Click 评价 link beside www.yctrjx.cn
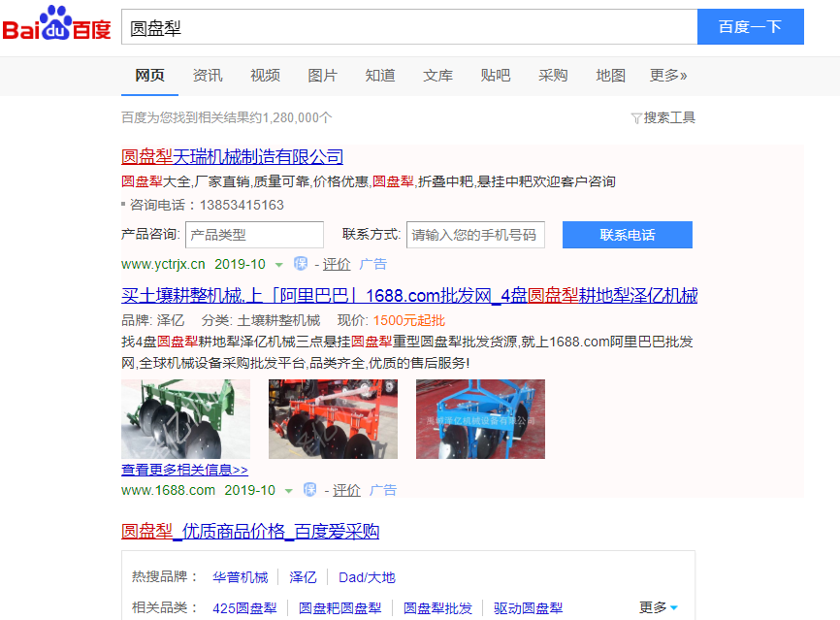Image resolution: width=840 pixels, height=620 pixels. (x=337, y=264)
